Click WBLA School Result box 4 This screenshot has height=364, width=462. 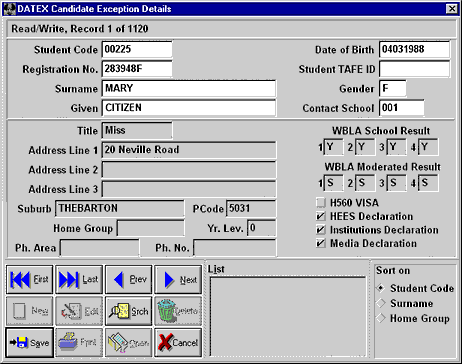tap(428, 147)
